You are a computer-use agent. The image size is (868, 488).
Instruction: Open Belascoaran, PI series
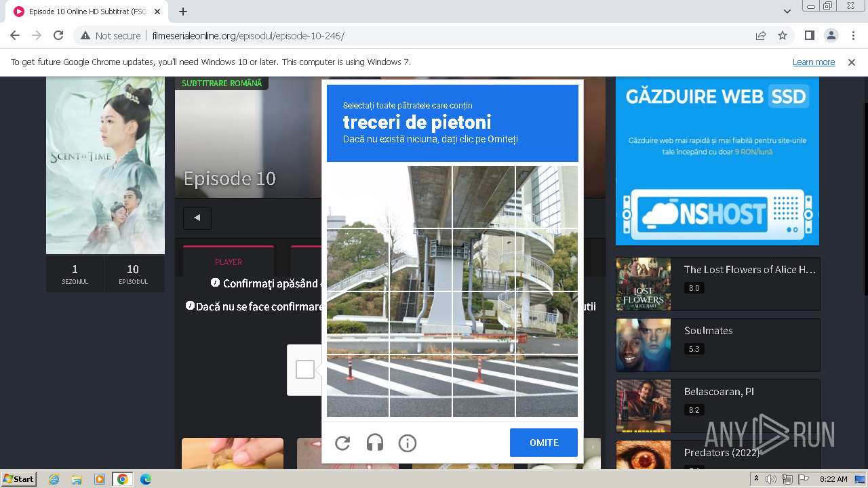719,391
